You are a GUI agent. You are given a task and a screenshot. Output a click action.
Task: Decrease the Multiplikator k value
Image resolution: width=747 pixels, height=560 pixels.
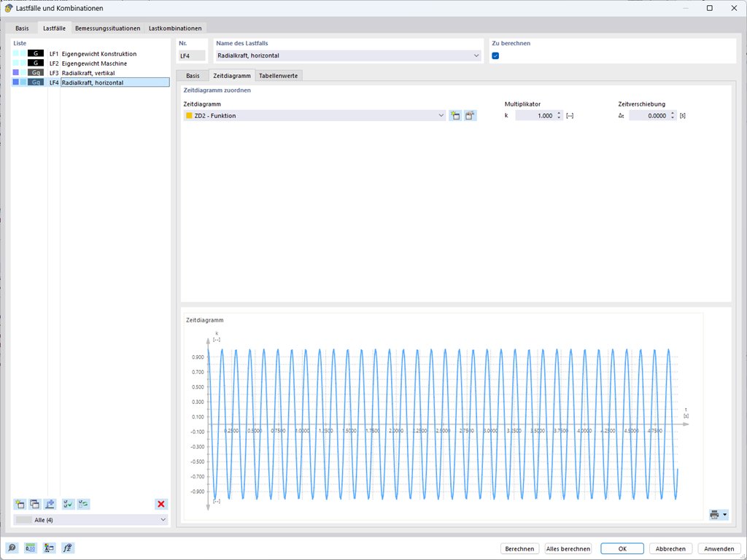(x=559, y=117)
